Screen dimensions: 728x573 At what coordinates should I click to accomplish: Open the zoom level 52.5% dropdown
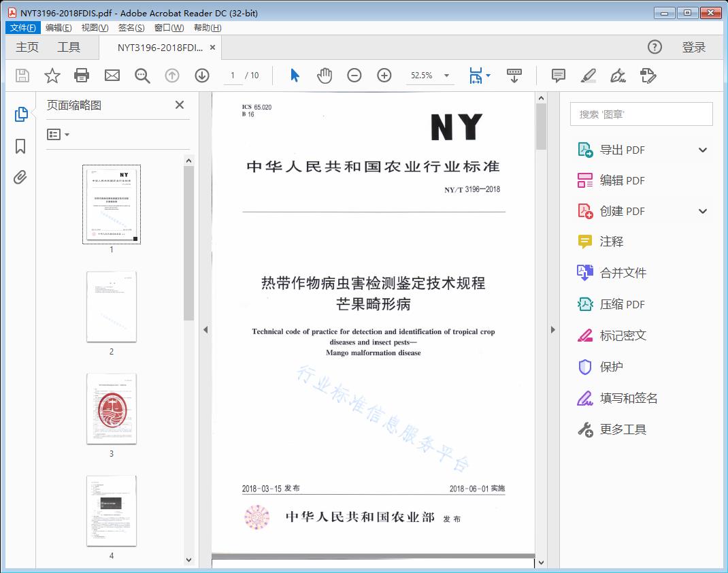click(x=430, y=76)
